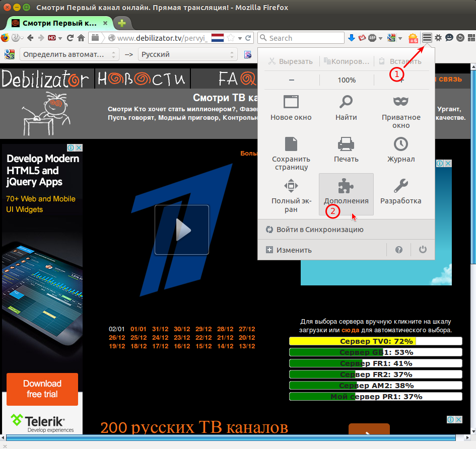Click the S3 translator bar logo icon
The image size is (476, 449).
point(10,54)
